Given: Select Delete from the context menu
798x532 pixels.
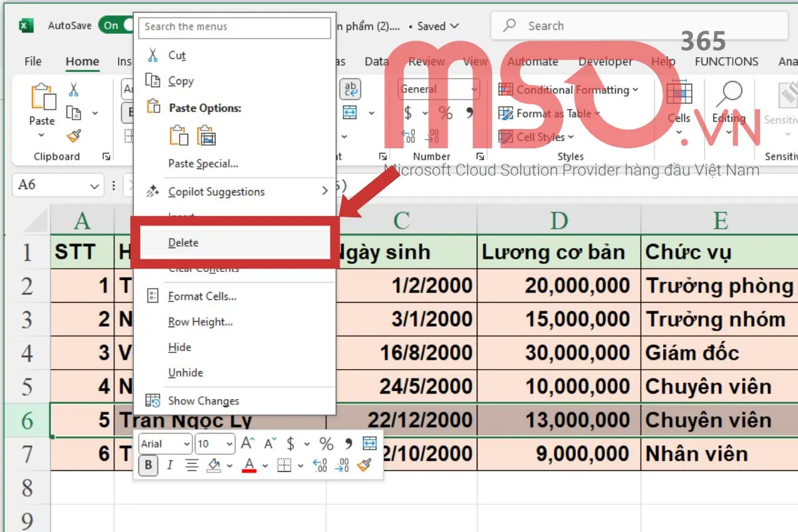Looking at the screenshot, I should tap(182, 242).
